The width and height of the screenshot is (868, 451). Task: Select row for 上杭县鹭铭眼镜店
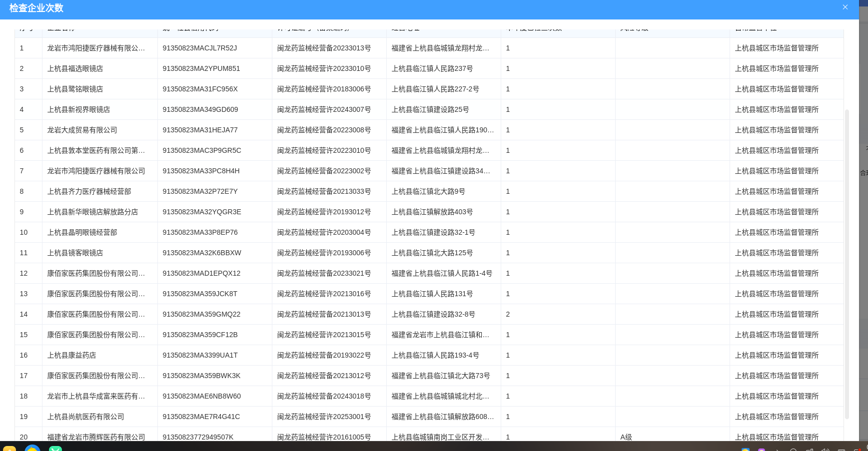(x=75, y=89)
